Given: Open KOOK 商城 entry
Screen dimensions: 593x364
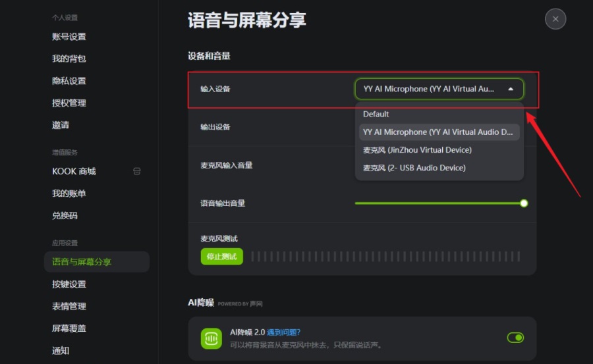Looking at the screenshot, I should pos(74,171).
